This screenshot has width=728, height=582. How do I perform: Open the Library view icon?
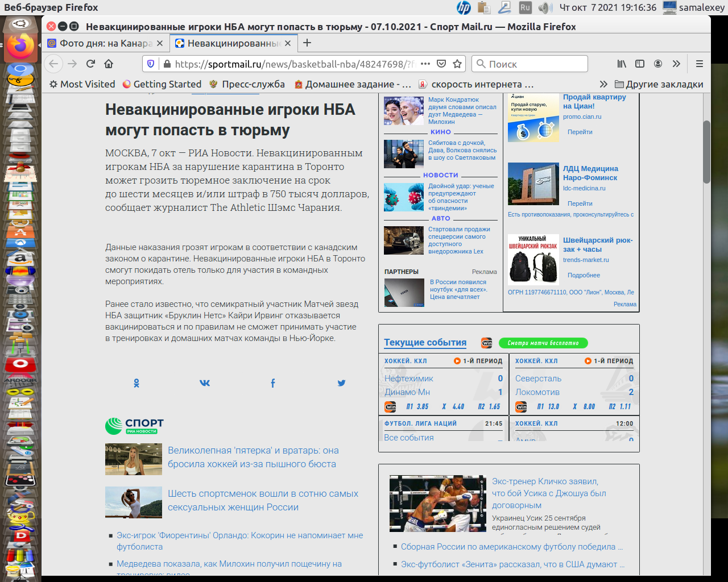point(622,64)
